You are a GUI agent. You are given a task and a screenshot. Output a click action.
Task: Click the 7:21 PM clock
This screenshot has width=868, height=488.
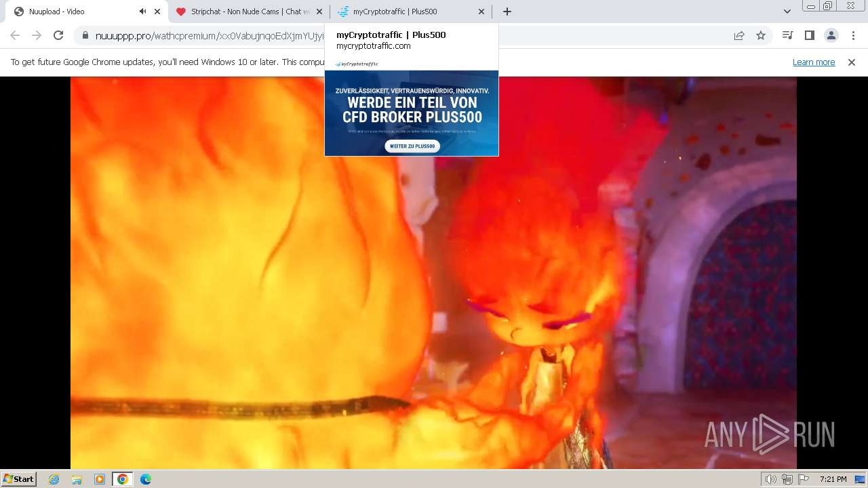pos(833,479)
